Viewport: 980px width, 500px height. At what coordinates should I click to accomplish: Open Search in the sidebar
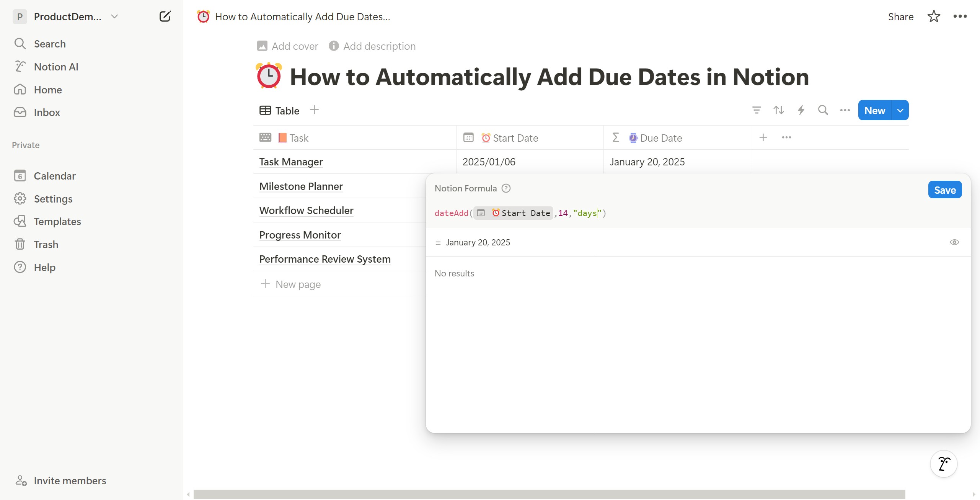coord(50,44)
